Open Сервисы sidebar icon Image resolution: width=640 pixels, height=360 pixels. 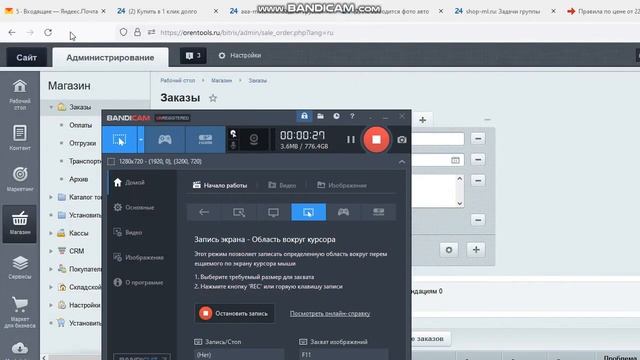click(x=20, y=267)
